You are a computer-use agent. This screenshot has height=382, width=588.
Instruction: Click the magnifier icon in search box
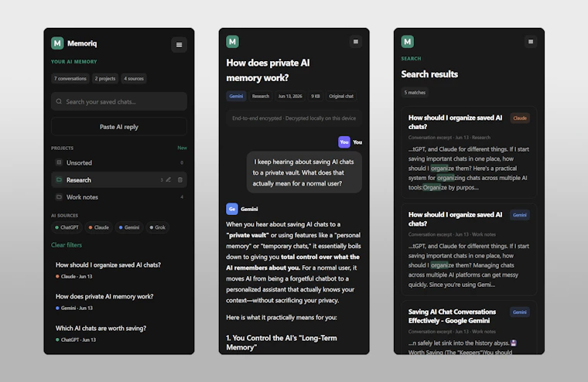(59, 101)
